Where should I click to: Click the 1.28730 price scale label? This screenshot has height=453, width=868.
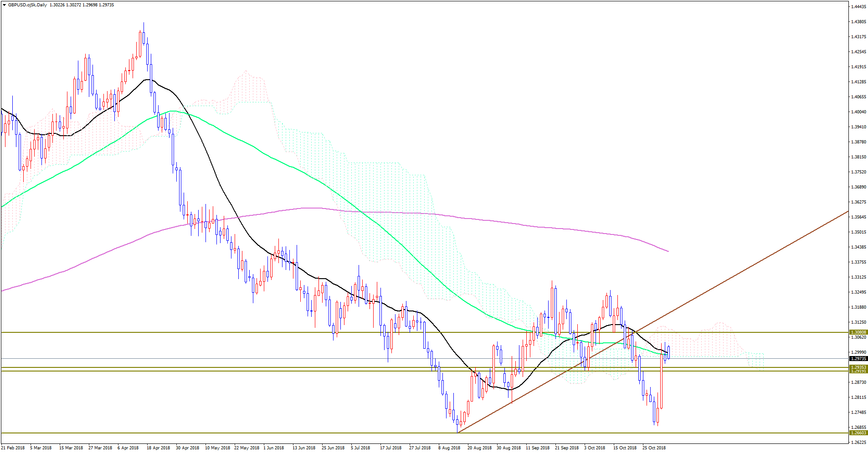point(859,382)
